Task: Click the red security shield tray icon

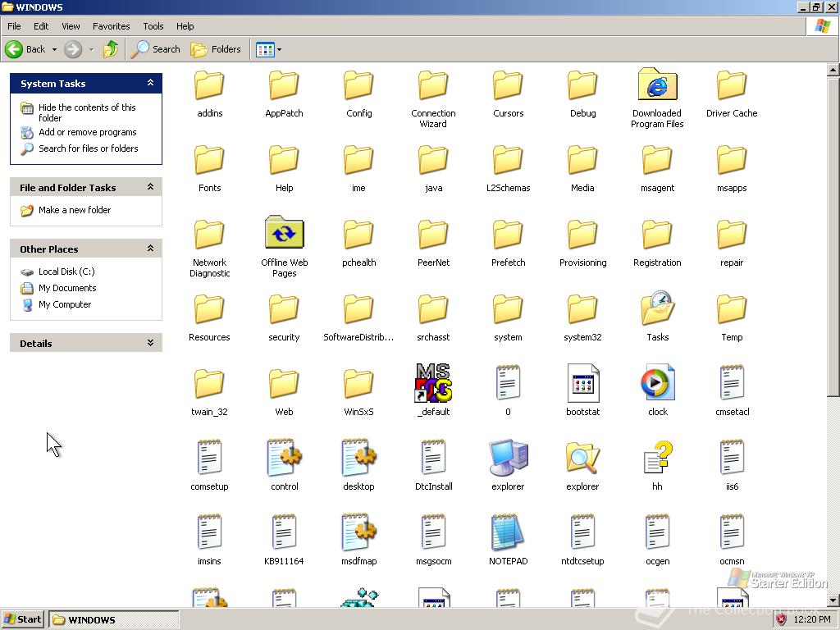Action: (781, 620)
